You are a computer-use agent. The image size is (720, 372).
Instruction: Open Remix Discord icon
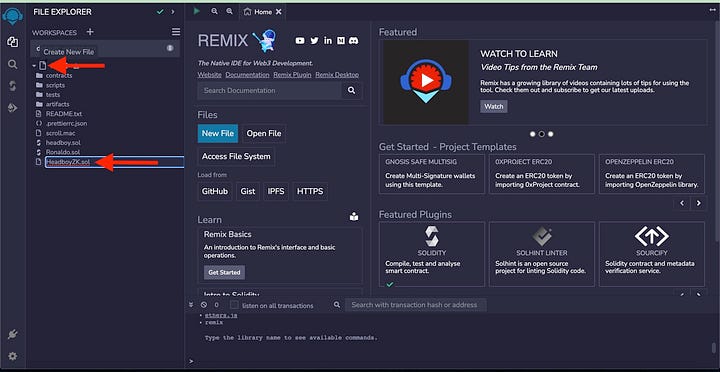tap(354, 40)
